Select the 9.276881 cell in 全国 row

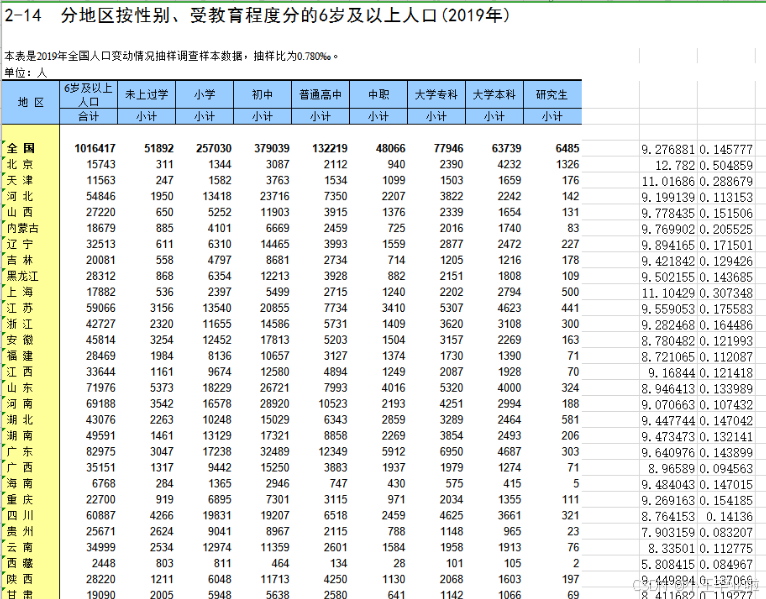click(x=668, y=150)
